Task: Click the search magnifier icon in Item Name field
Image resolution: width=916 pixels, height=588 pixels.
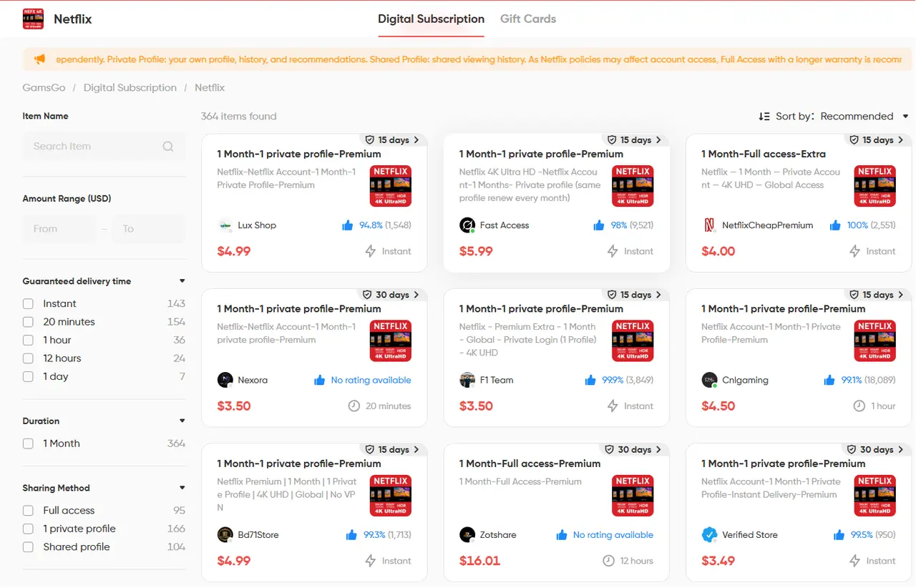Action: click(x=168, y=147)
